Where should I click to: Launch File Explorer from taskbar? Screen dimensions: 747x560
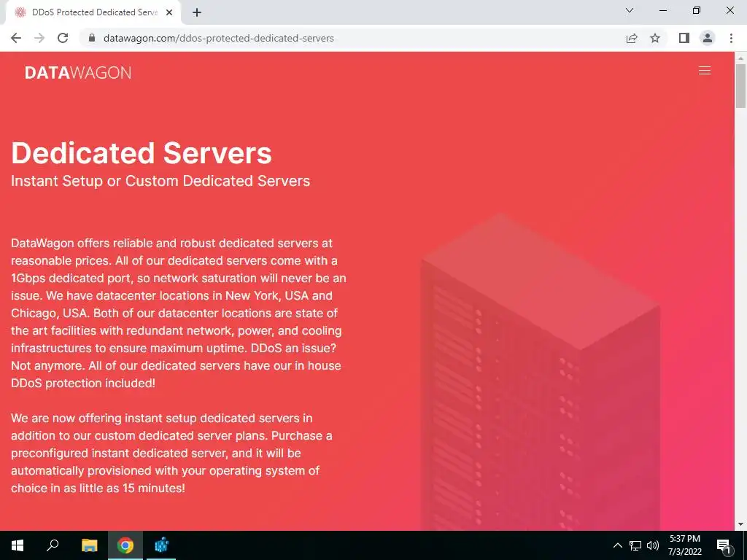click(x=89, y=545)
